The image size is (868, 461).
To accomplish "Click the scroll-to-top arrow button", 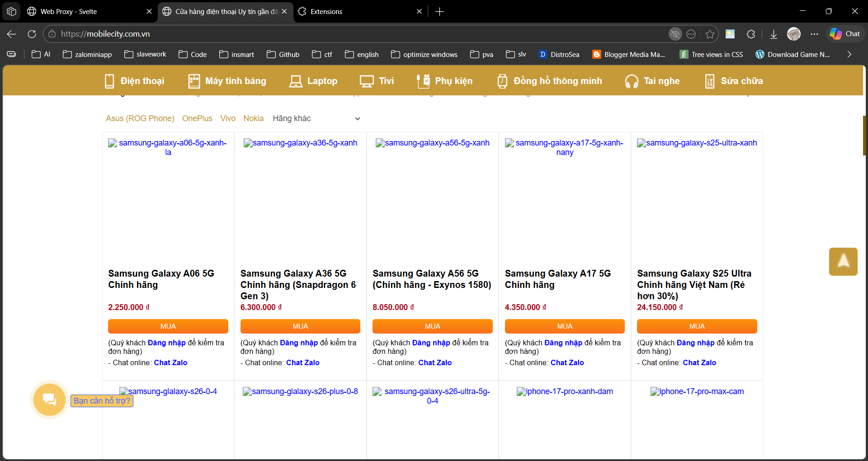I will point(843,261).
